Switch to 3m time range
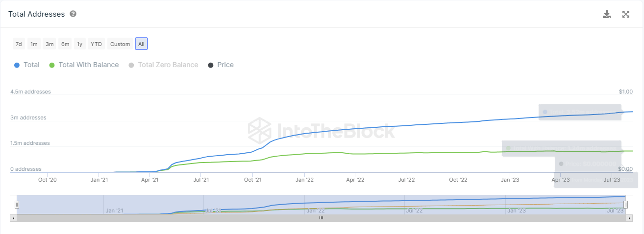This screenshot has width=644, height=234. click(50, 44)
